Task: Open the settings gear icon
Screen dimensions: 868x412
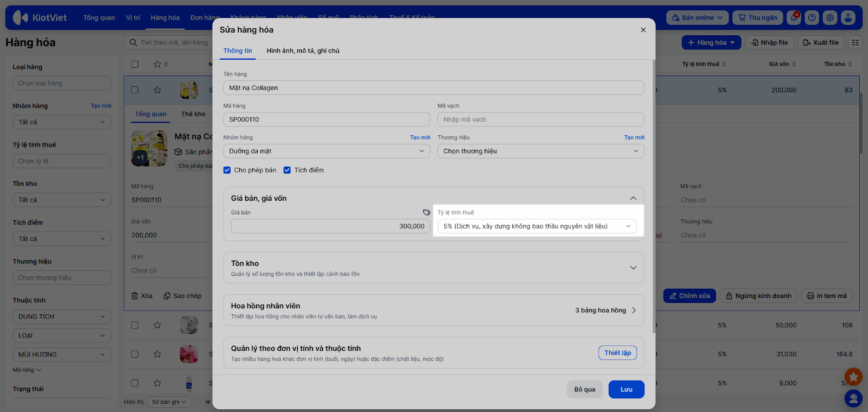Action: point(830,18)
